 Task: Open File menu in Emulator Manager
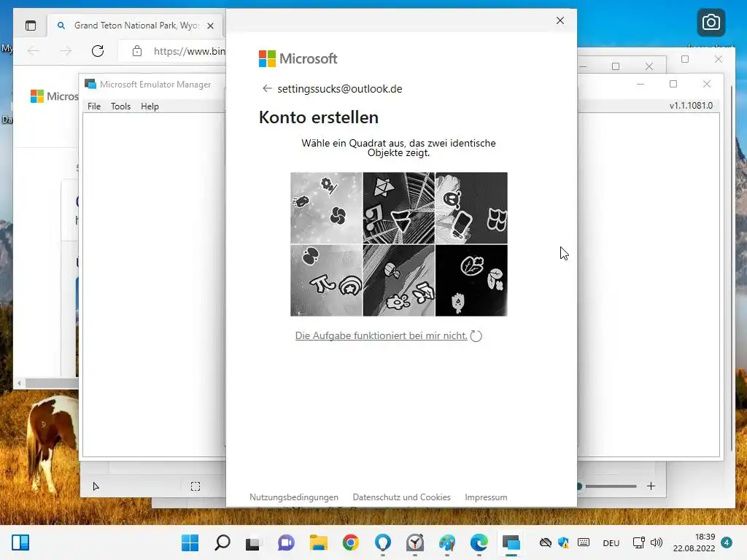click(x=94, y=106)
